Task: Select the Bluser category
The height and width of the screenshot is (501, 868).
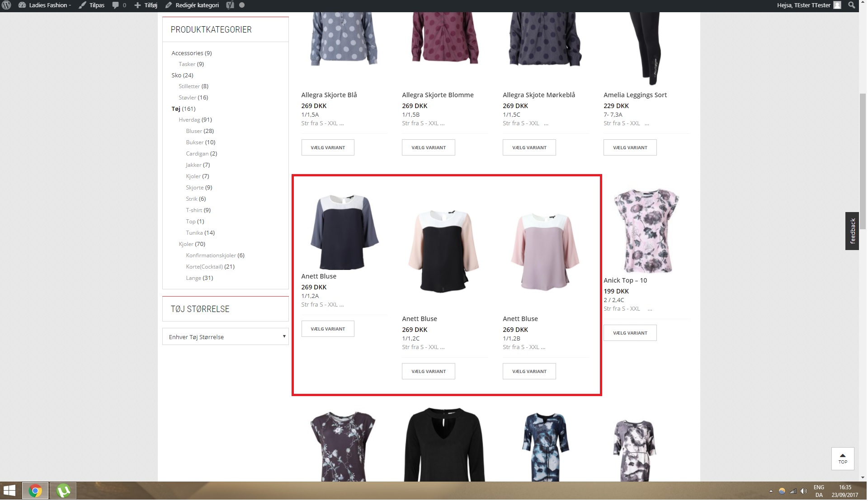Action: (194, 131)
